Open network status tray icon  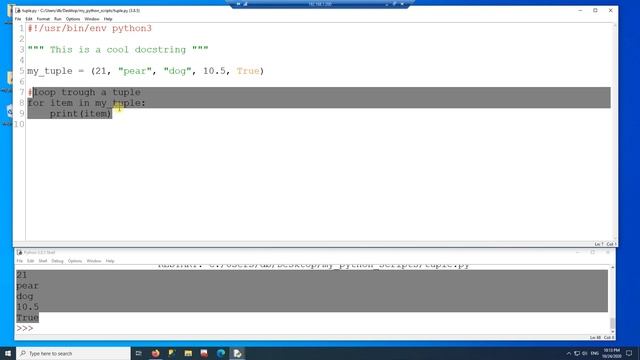point(577,353)
